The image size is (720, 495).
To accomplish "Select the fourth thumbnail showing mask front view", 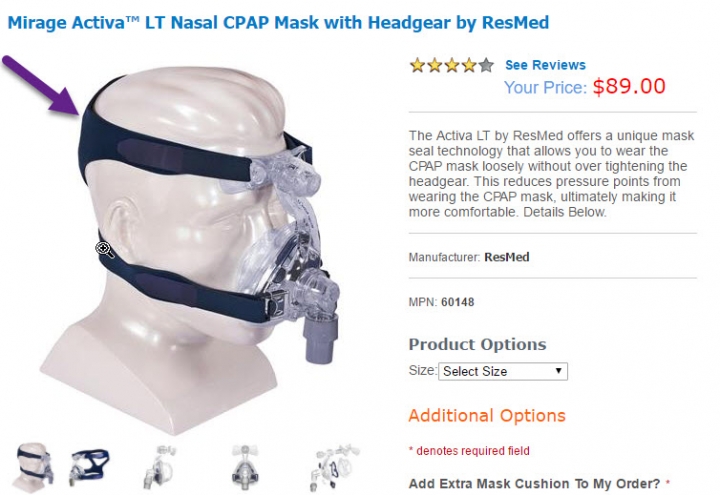I will [x=244, y=467].
